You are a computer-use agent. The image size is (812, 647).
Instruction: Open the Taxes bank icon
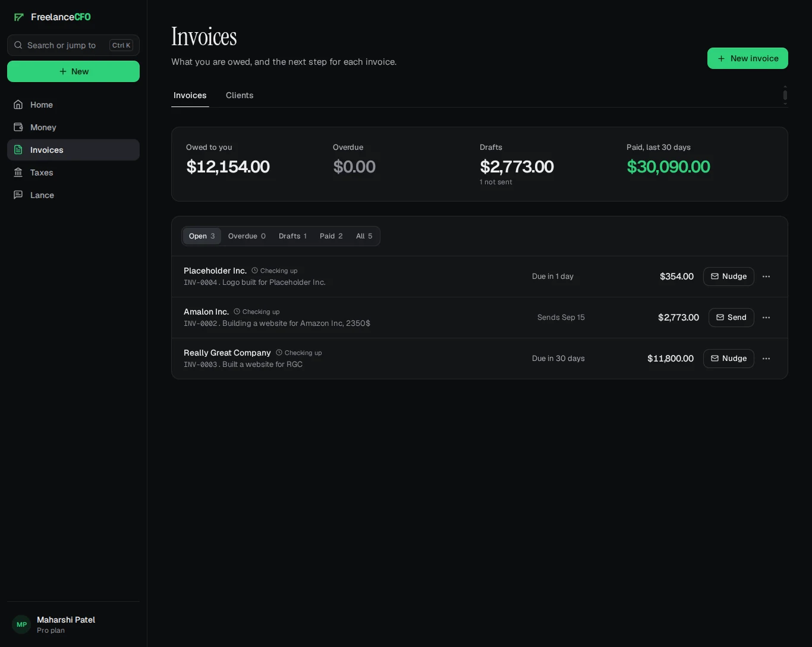tap(18, 172)
